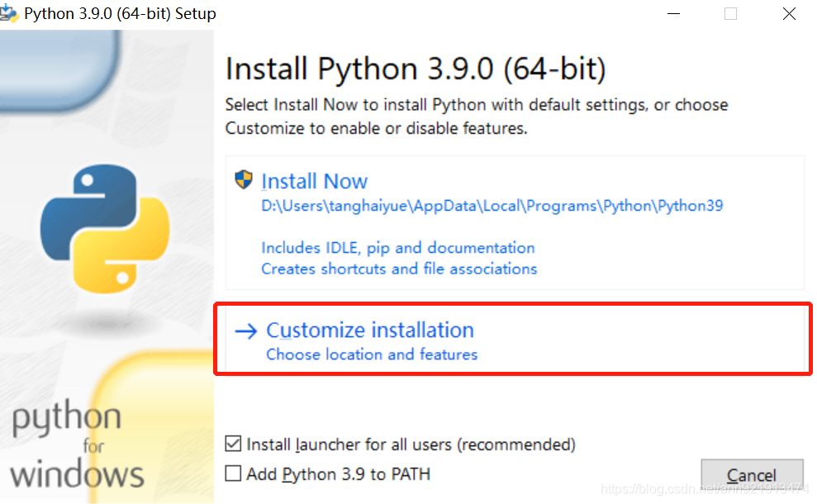This screenshot has width=817, height=504.
Task: Choose Customize installation
Action: click(369, 329)
